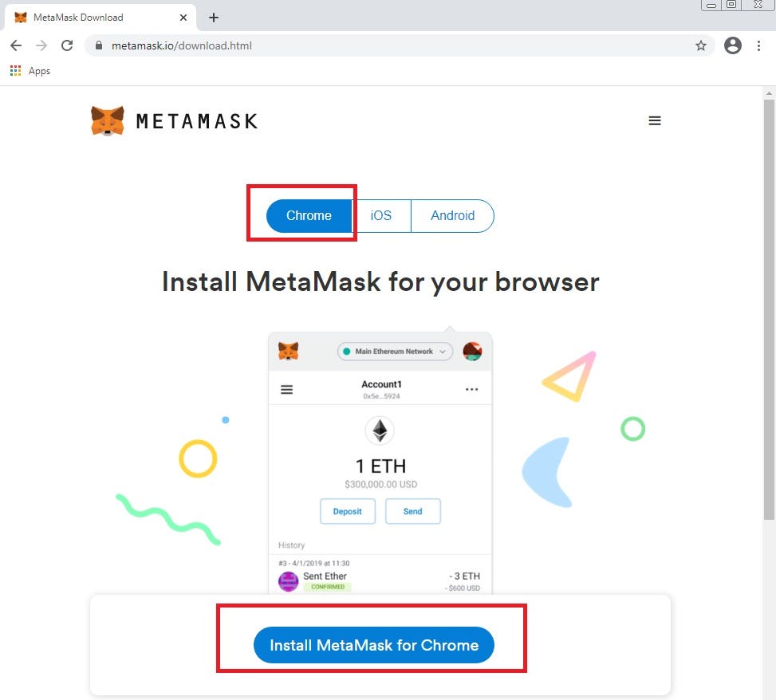Image resolution: width=776 pixels, height=700 pixels.
Task: Click the Sent Ether transaction label
Action: (x=325, y=576)
